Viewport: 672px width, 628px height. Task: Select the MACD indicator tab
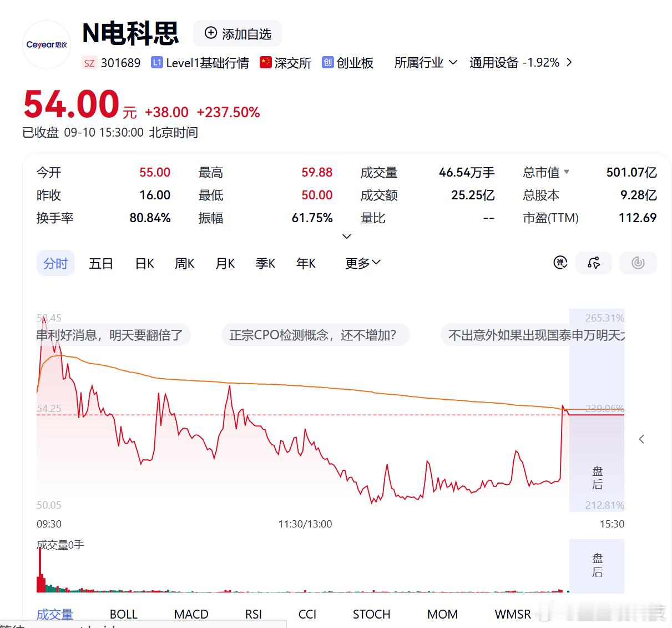click(191, 614)
